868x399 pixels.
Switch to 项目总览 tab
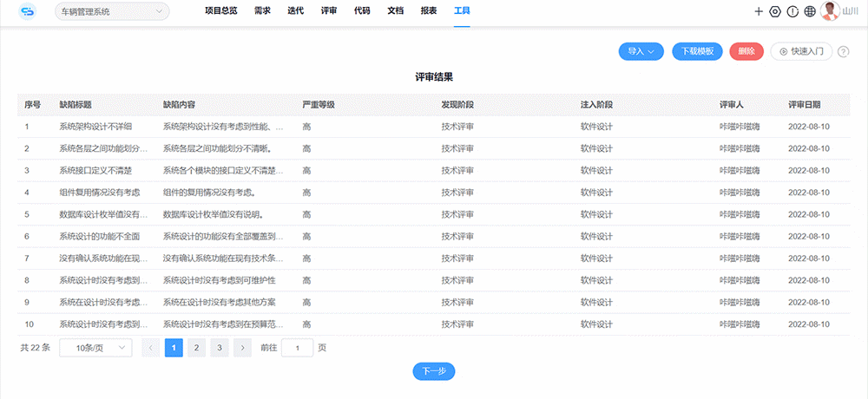pos(220,10)
